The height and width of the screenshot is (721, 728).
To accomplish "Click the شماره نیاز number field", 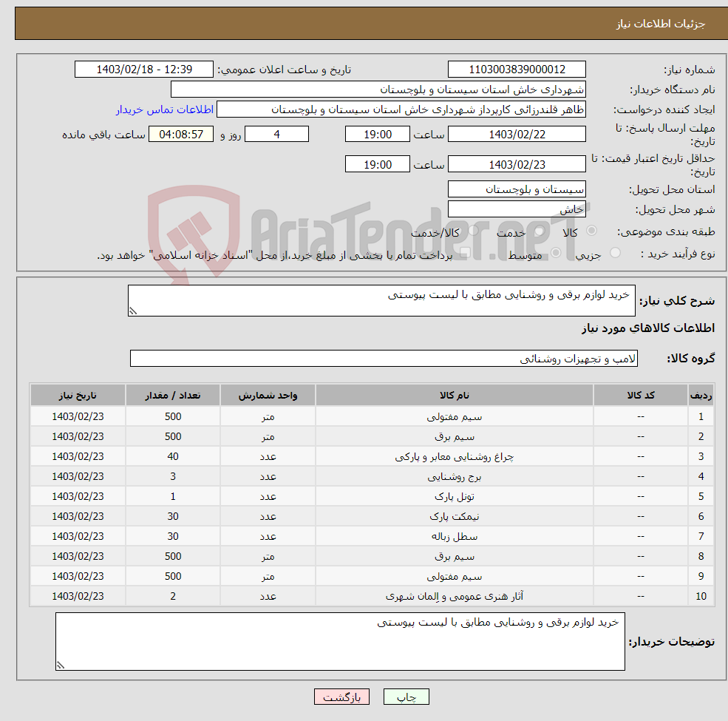I will click(x=517, y=70).
